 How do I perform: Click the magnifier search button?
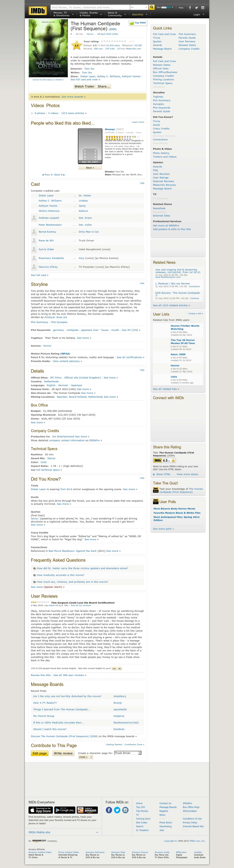click(x=152, y=7)
